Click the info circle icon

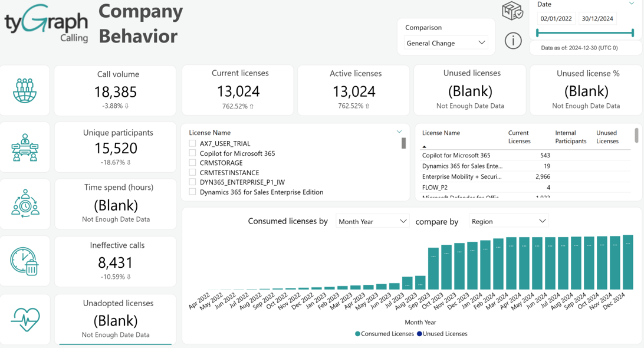coord(513,41)
